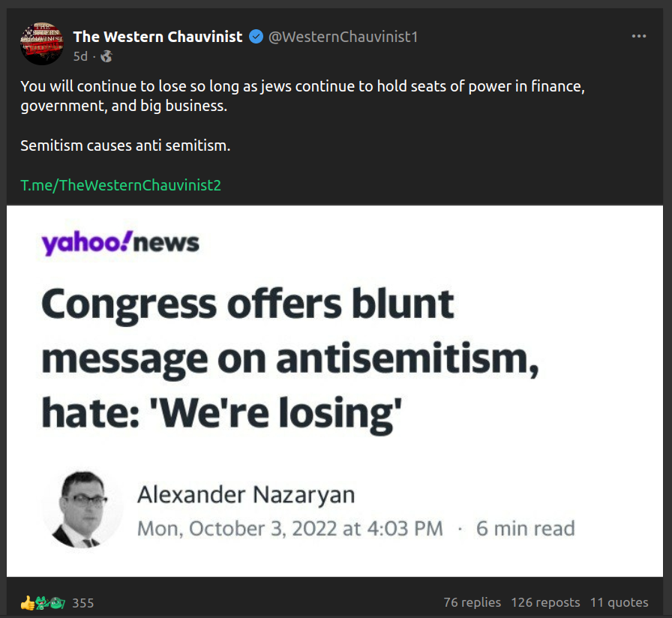Click the globe public visibility icon
Image resolution: width=672 pixels, height=618 pixels.
[x=106, y=56]
